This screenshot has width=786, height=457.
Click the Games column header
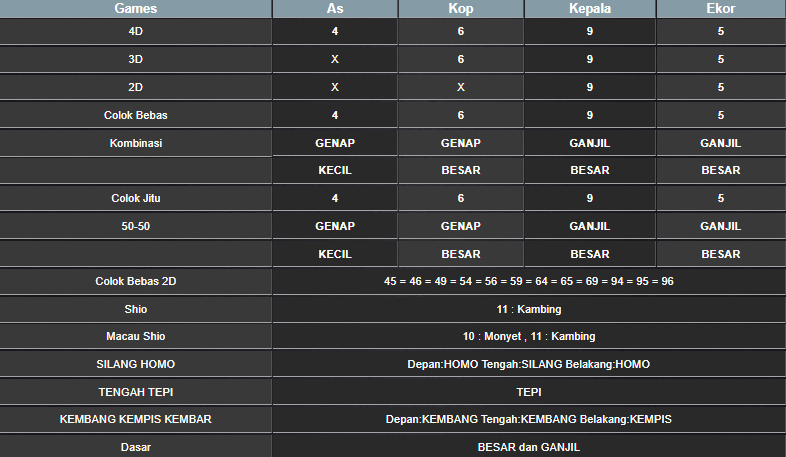tap(135, 9)
